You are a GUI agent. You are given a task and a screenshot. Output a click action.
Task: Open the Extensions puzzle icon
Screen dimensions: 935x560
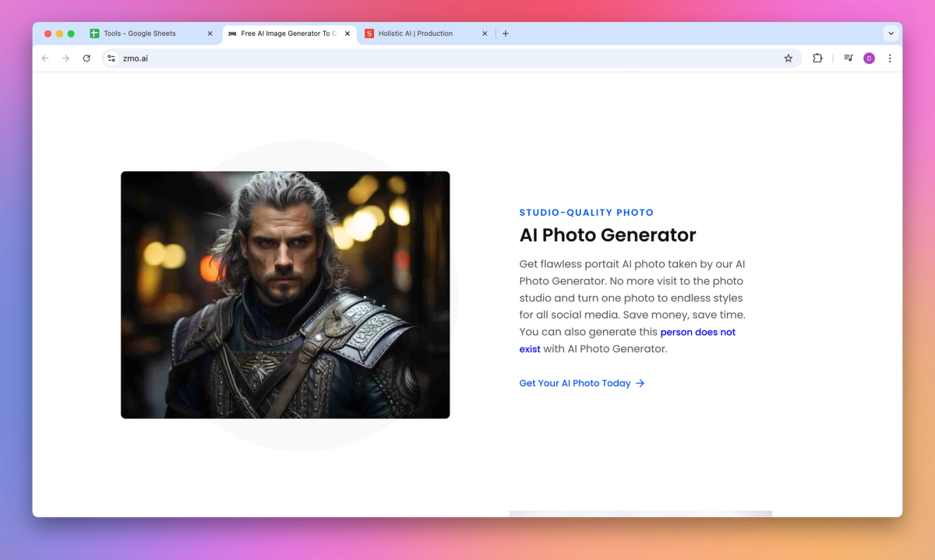pyautogui.click(x=817, y=58)
